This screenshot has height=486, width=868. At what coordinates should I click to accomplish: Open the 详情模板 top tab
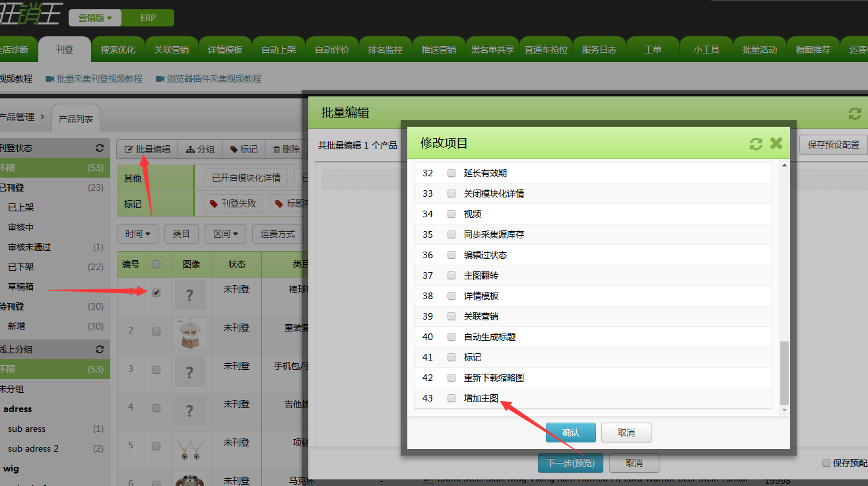click(225, 50)
